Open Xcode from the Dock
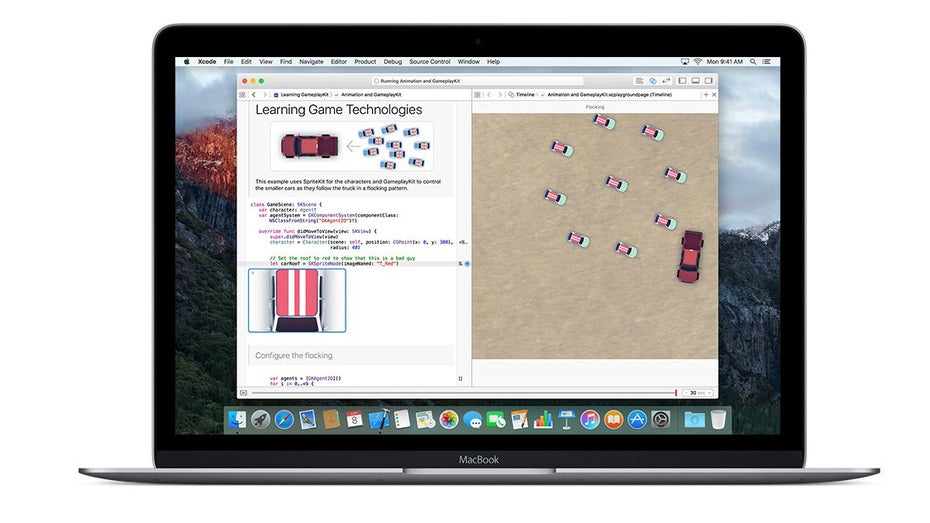 (378, 420)
